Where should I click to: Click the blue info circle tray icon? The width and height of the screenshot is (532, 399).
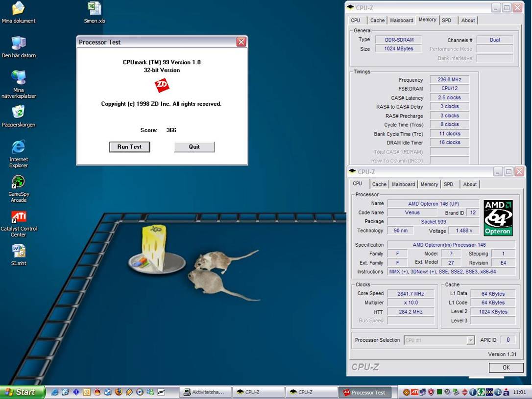473,392
